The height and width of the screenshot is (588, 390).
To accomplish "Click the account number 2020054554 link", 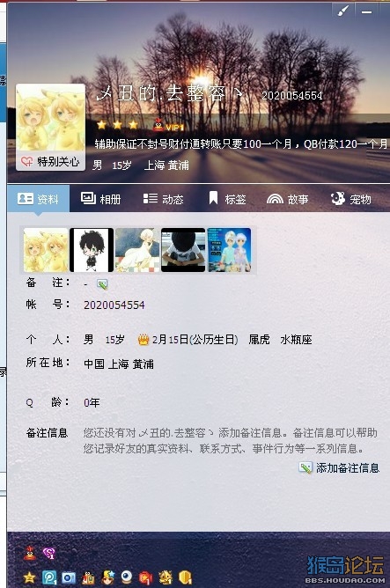I will point(114,305).
